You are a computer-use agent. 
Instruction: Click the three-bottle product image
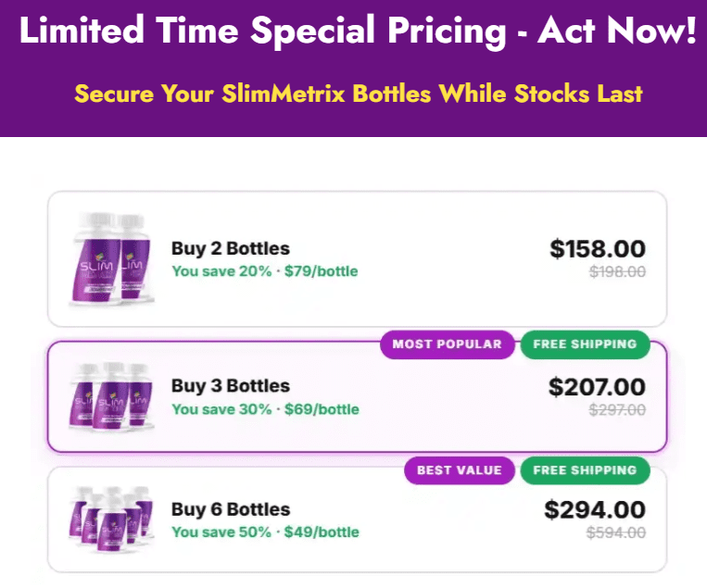[111, 396]
